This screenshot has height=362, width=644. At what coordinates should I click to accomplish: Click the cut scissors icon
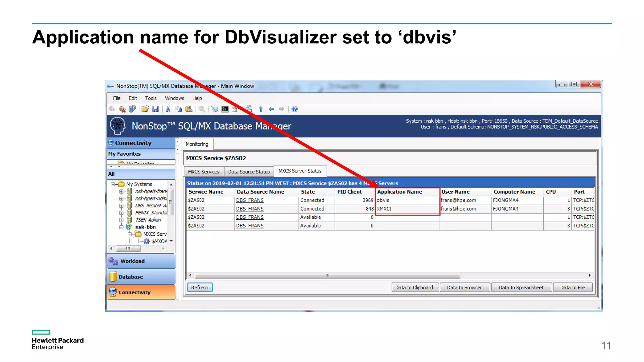pos(168,109)
